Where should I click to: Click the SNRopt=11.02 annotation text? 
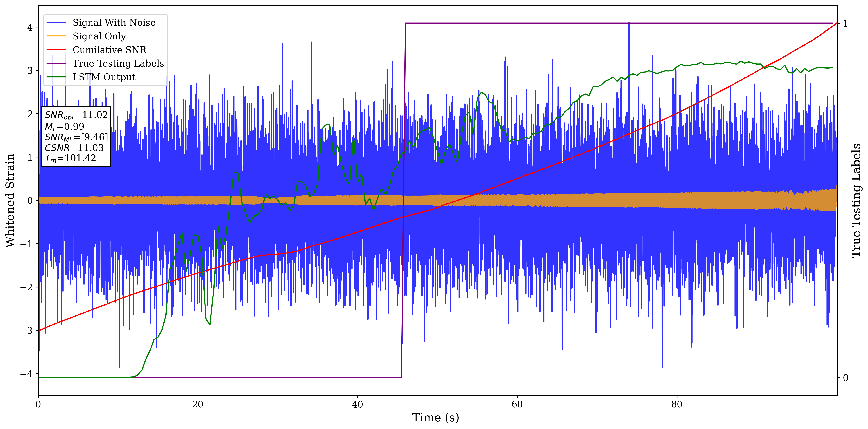76,115
